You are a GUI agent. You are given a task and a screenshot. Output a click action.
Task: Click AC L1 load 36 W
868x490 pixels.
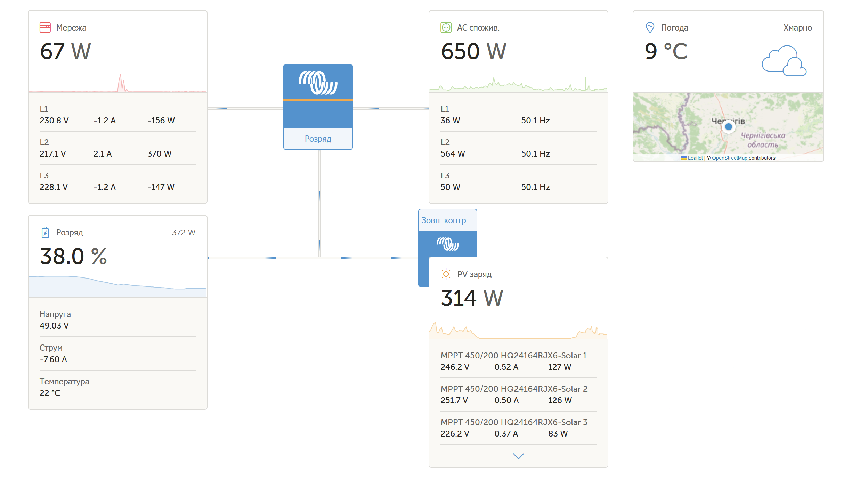tap(450, 121)
